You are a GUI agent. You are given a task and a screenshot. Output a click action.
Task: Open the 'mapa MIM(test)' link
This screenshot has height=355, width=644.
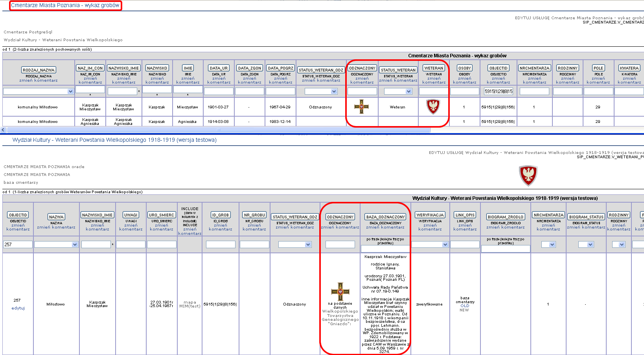coord(190,304)
